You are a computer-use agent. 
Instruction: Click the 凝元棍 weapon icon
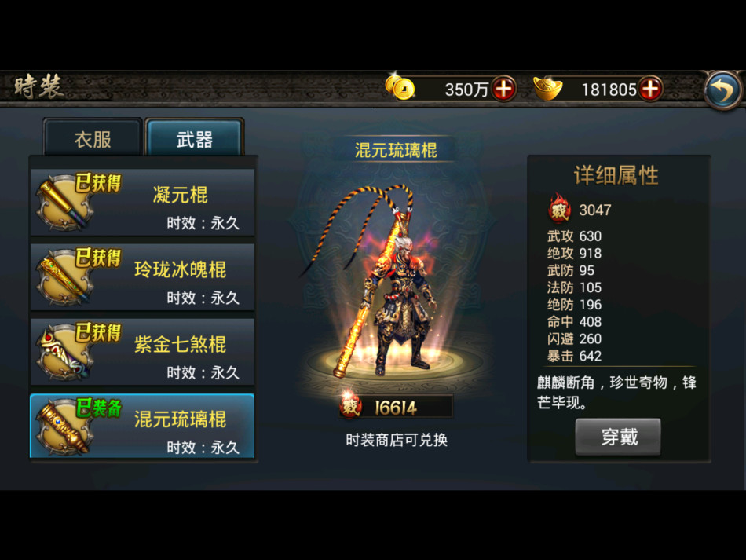click(64, 203)
